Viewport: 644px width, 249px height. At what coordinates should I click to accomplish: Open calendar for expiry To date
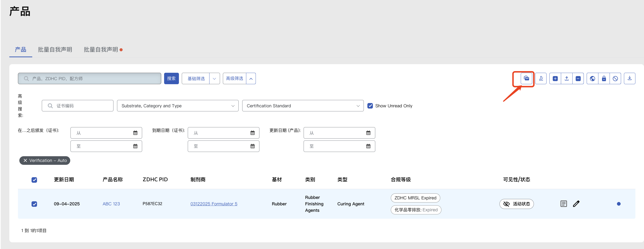click(252, 146)
